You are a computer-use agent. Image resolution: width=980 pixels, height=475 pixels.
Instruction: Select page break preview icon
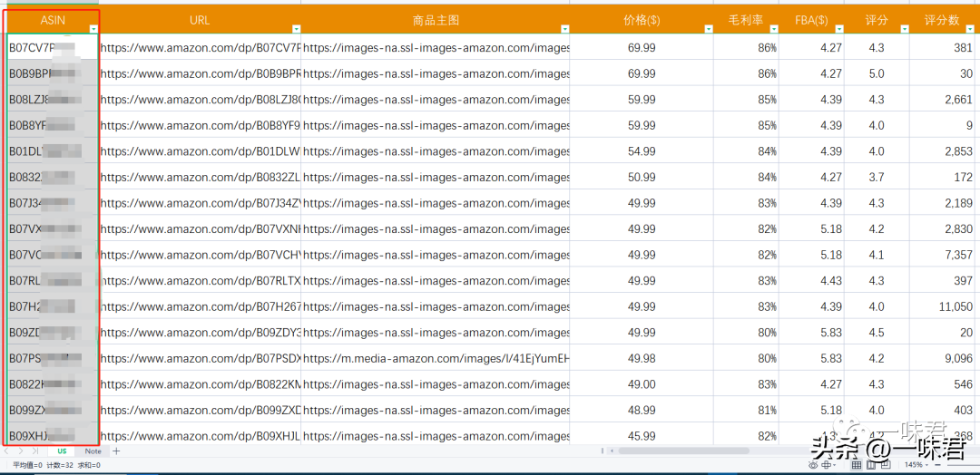(887, 465)
